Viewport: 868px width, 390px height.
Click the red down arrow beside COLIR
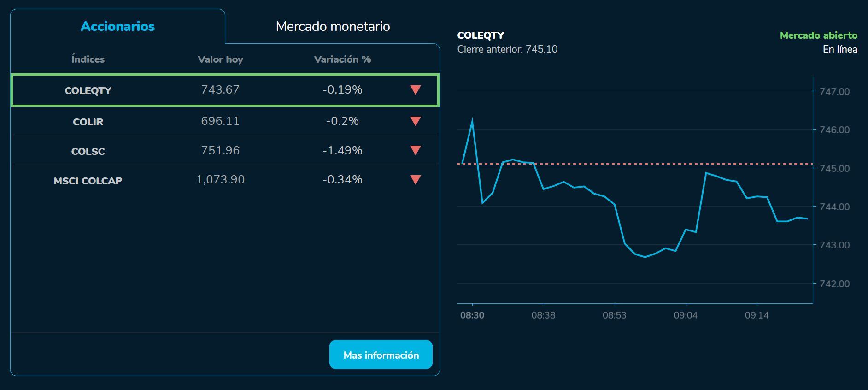click(414, 121)
